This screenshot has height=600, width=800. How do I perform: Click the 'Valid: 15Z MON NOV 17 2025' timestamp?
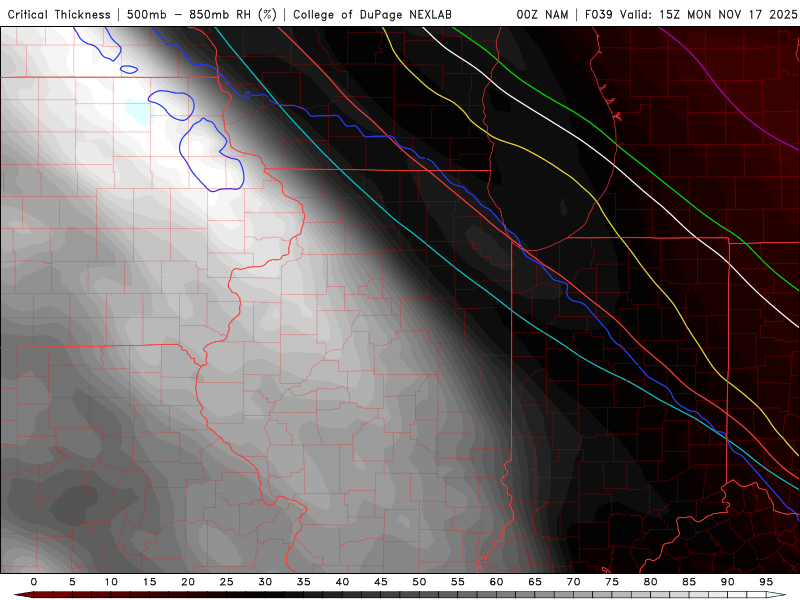[x=708, y=14]
